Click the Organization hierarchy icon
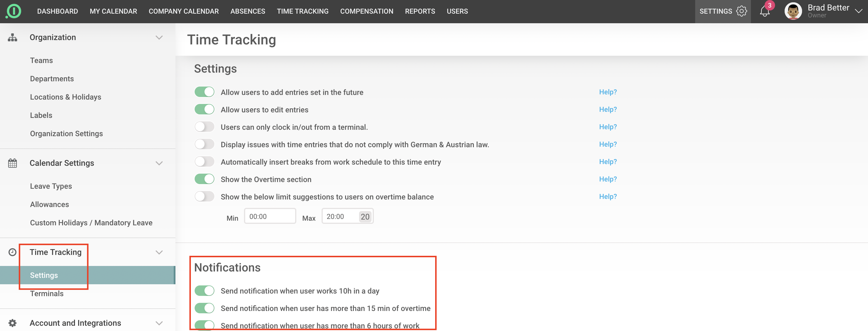 (x=12, y=37)
